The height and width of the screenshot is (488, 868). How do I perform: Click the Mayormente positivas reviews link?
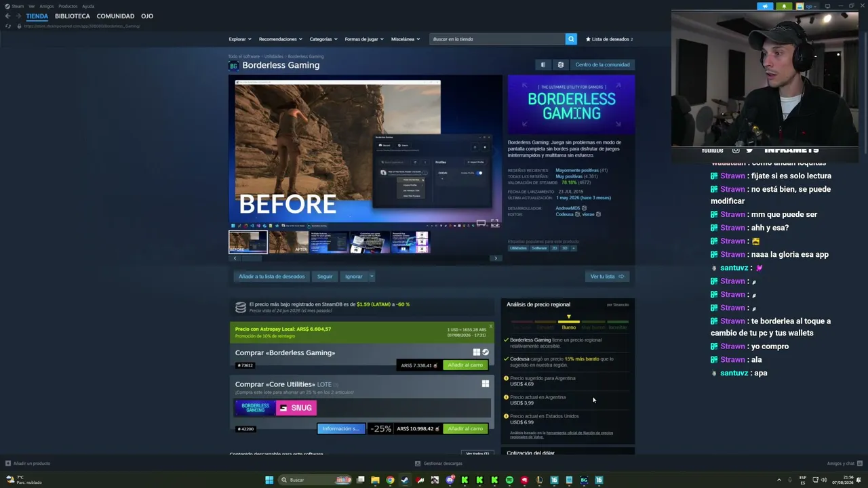577,170
